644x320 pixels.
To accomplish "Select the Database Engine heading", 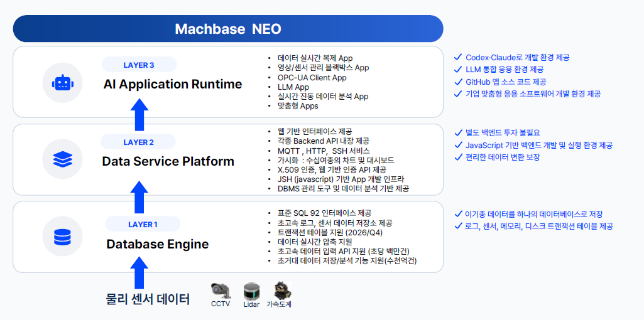I will (x=157, y=245).
